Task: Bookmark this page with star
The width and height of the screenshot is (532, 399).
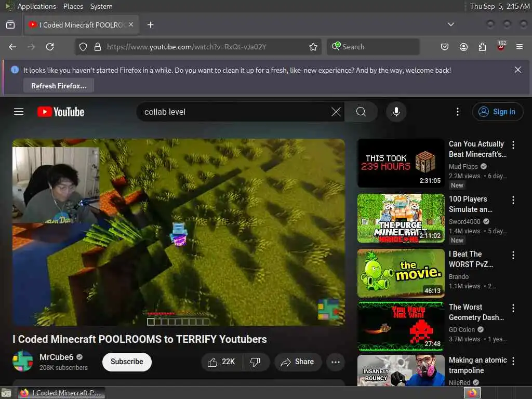Action: (x=313, y=47)
